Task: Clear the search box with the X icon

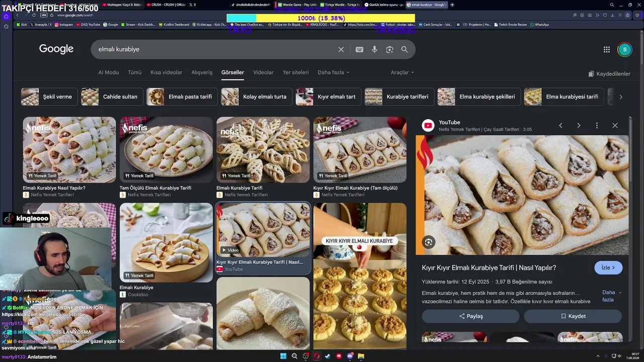Action: point(341,49)
